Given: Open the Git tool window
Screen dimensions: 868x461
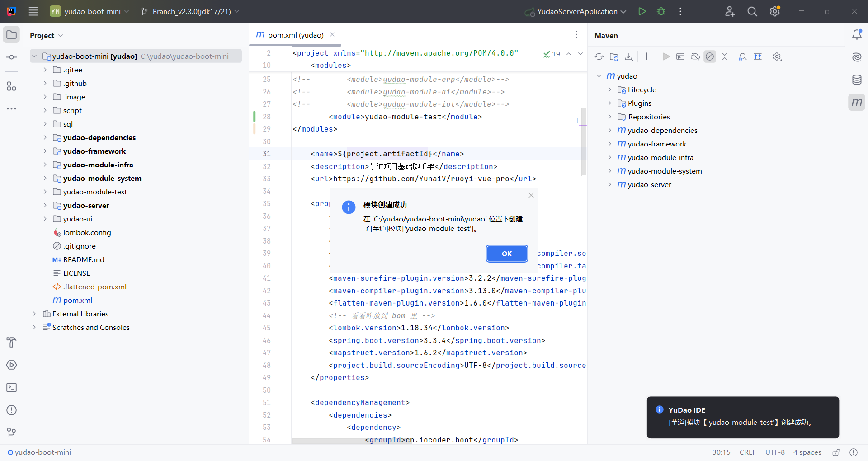Looking at the screenshot, I should coord(12,433).
